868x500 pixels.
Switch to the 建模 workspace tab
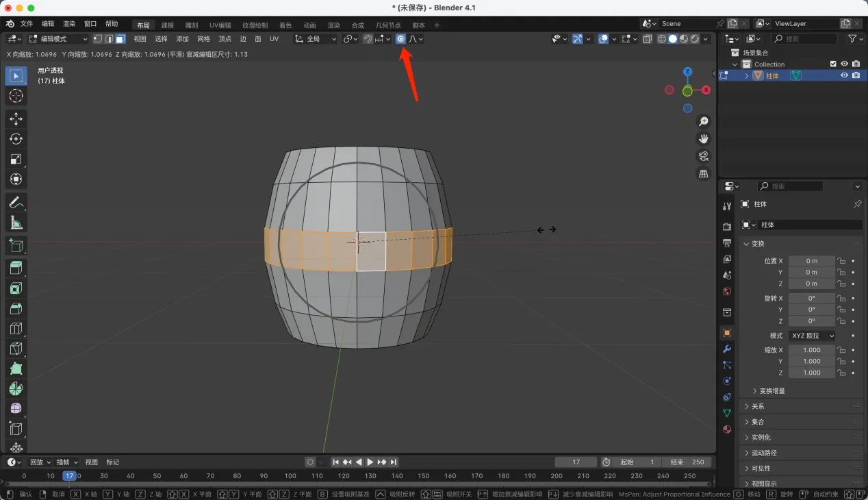point(168,25)
